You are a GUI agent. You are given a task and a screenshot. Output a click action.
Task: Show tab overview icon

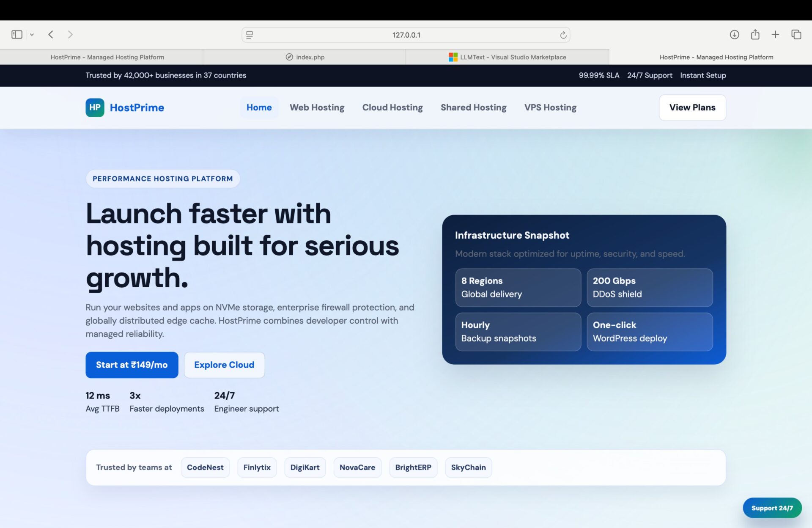(x=796, y=35)
